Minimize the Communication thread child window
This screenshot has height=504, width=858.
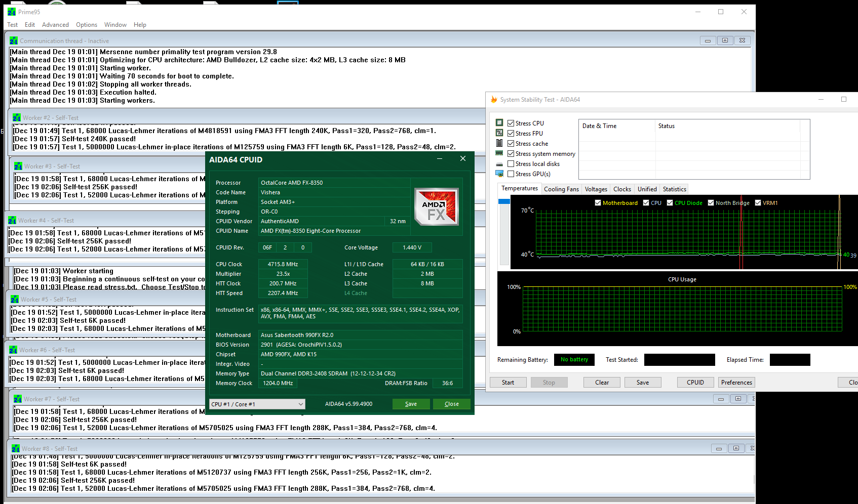[x=708, y=40]
